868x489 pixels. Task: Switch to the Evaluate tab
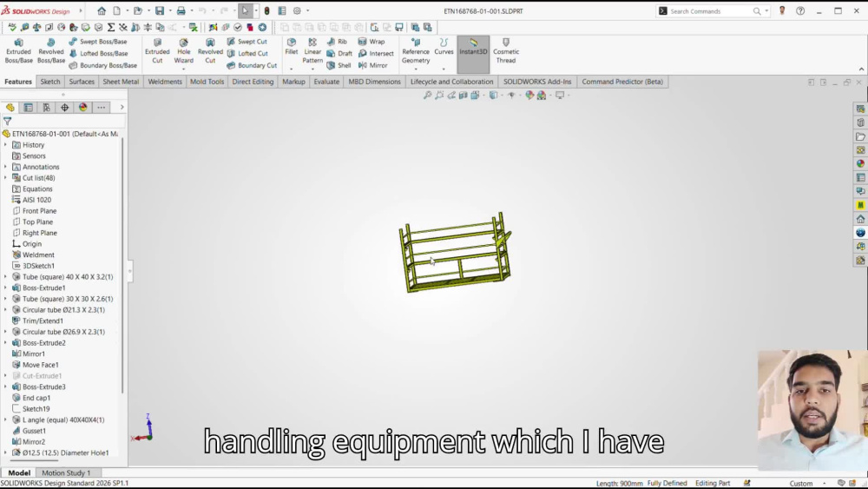click(326, 82)
